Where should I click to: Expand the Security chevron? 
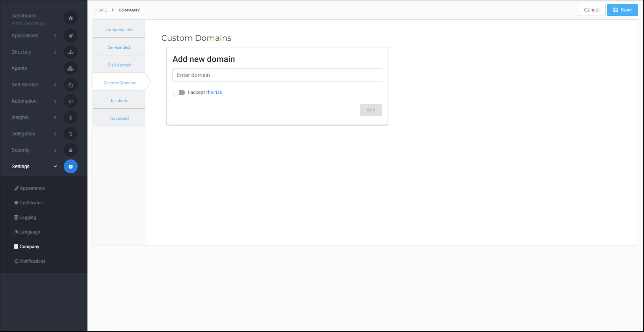55,150
